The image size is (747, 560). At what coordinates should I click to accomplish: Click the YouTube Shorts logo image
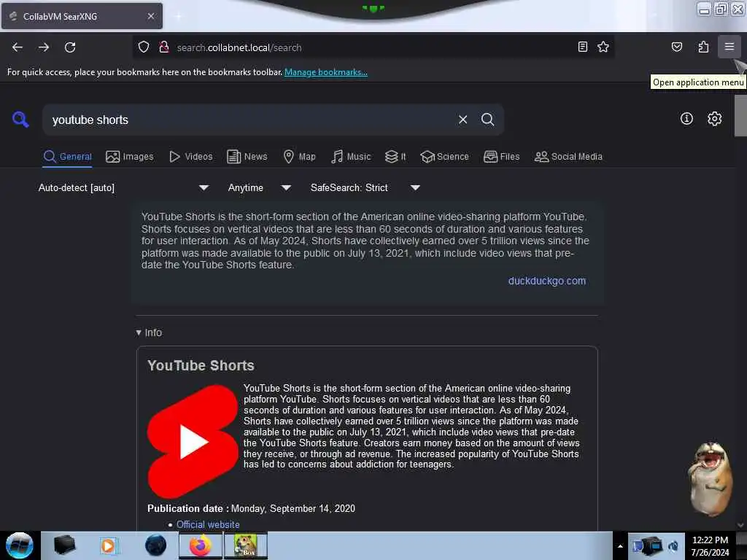(193, 441)
